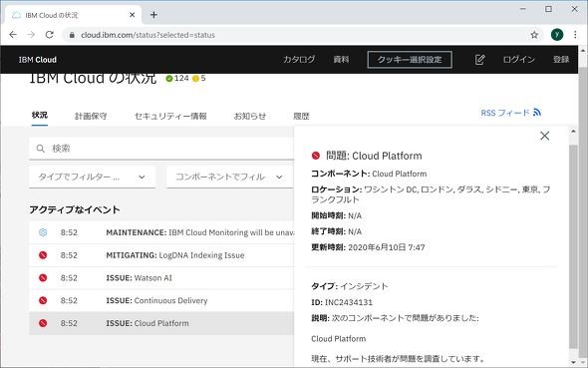
Task: Switch to the 状況 tab
Action: 40,115
